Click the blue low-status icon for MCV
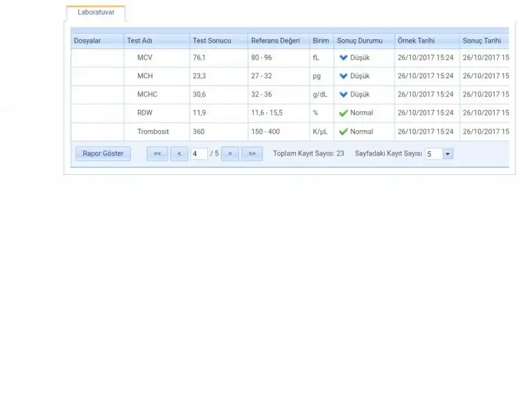This screenshot has width=522, height=420. coord(343,57)
